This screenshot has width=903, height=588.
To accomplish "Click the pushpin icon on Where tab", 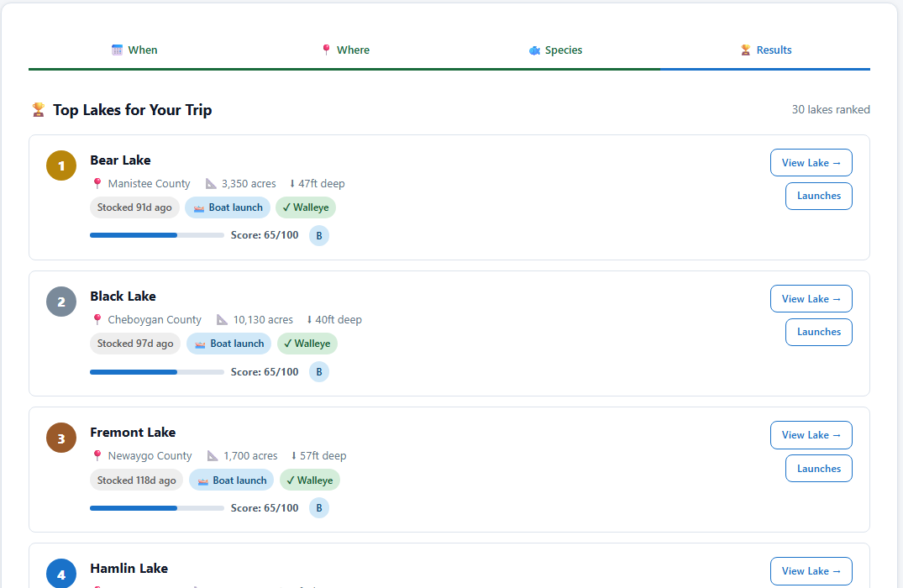I will (x=326, y=50).
